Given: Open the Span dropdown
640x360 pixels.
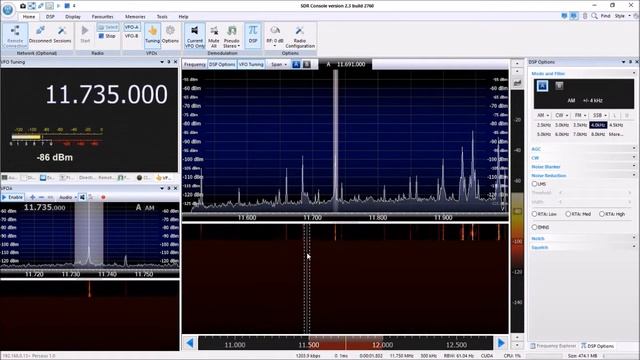Looking at the screenshot, I should 279,64.
